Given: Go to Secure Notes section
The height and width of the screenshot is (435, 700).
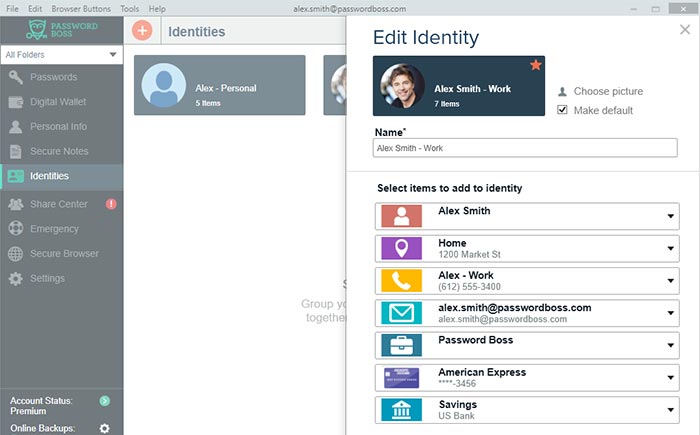Looking at the screenshot, I should (x=59, y=151).
